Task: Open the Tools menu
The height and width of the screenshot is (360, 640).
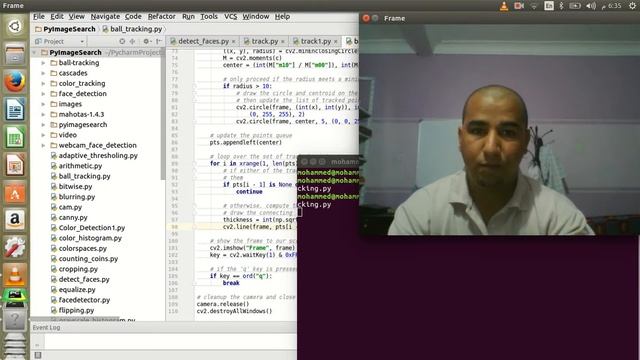Action: click(x=209, y=16)
